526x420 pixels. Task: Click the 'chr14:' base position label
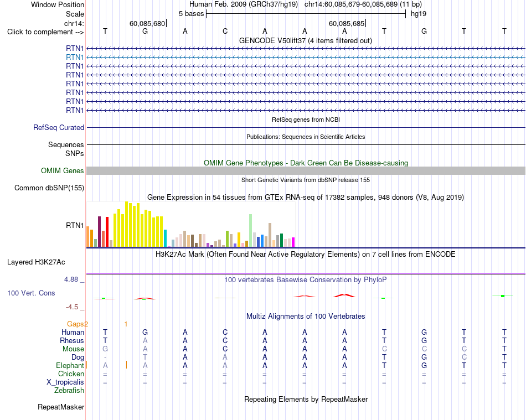tap(74, 23)
